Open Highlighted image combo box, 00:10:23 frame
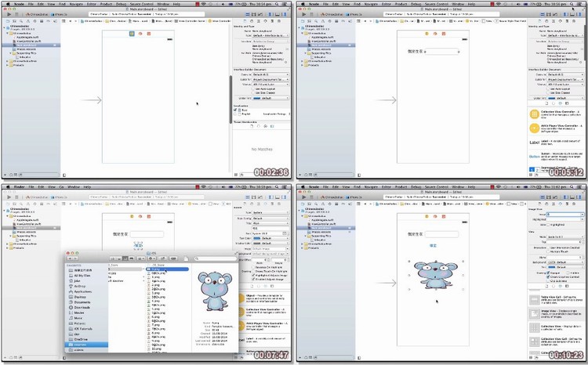588x365 pixels. click(564, 219)
